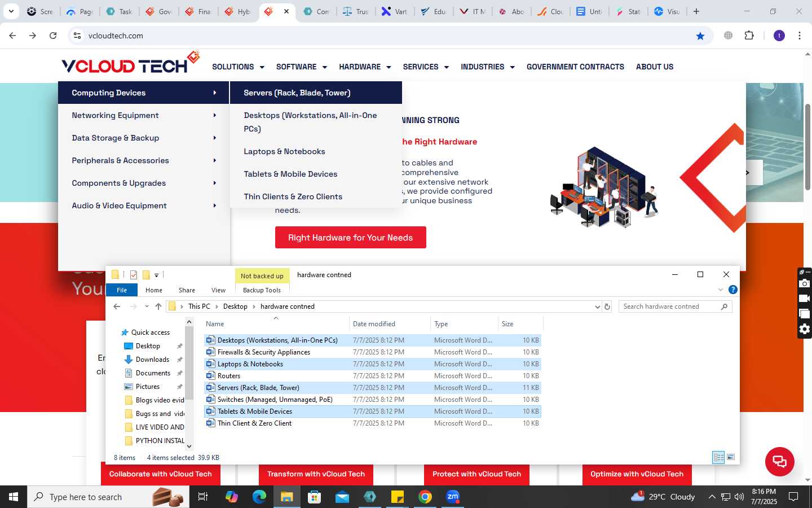Open the Mail app in the taskbar
This screenshot has width=812, height=508.
[x=342, y=497]
